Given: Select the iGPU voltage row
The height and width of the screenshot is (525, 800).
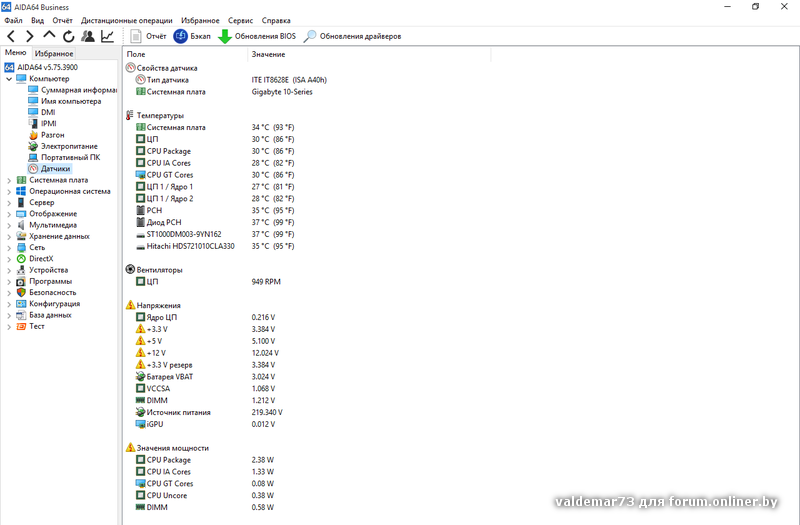Looking at the screenshot, I should pos(205,424).
